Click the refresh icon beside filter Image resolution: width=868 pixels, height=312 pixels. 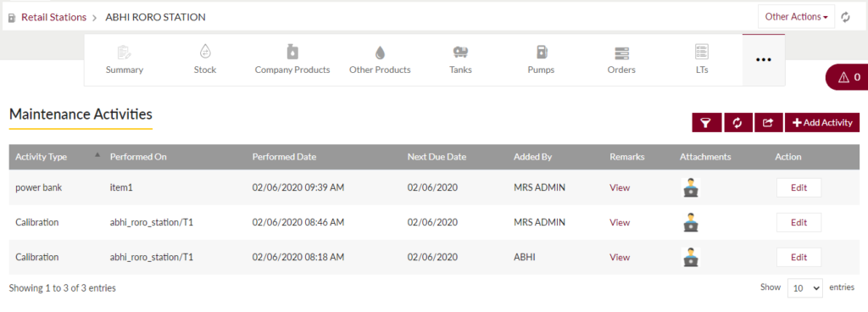[738, 123]
